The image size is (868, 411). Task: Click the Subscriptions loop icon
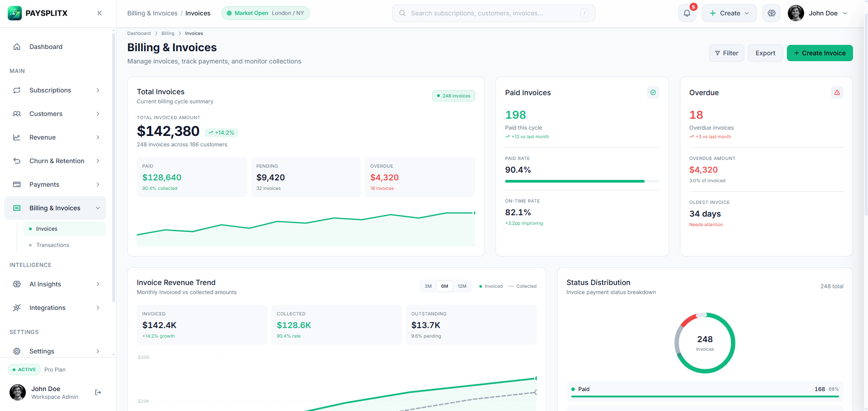tap(17, 90)
